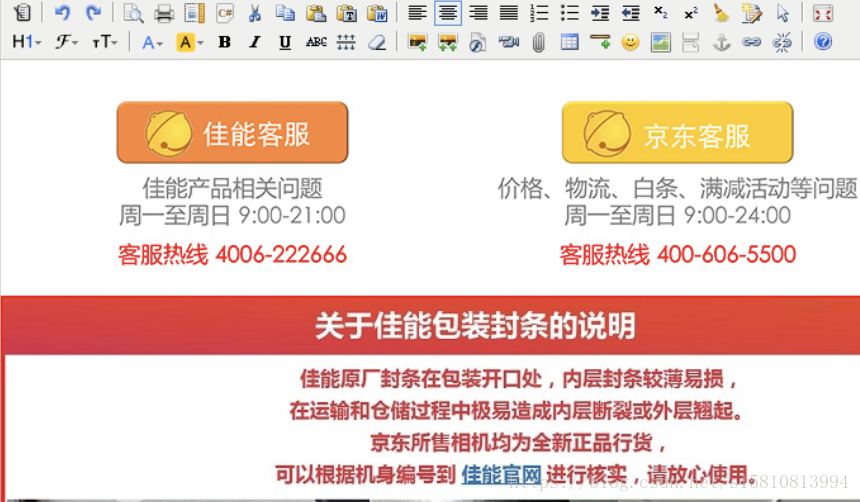860x502 pixels.
Task: Insert a hyperlink with the chain icon
Action: [x=751, y=42]
